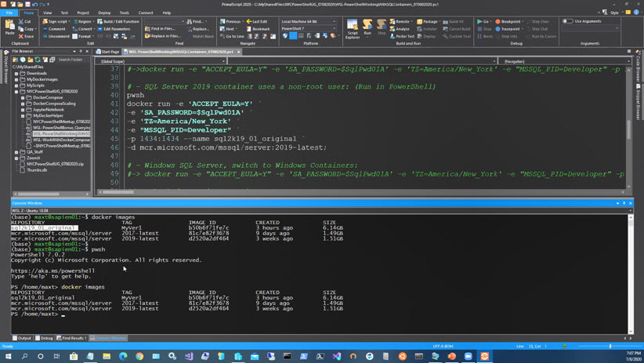Pin the File Browser panel
644x363 pixels.
pyautogui.click(x=81, y=52)
